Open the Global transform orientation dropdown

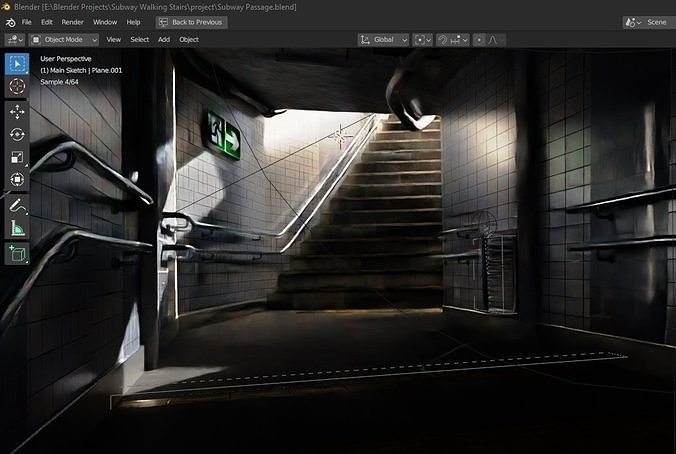(x=383, y=40)
